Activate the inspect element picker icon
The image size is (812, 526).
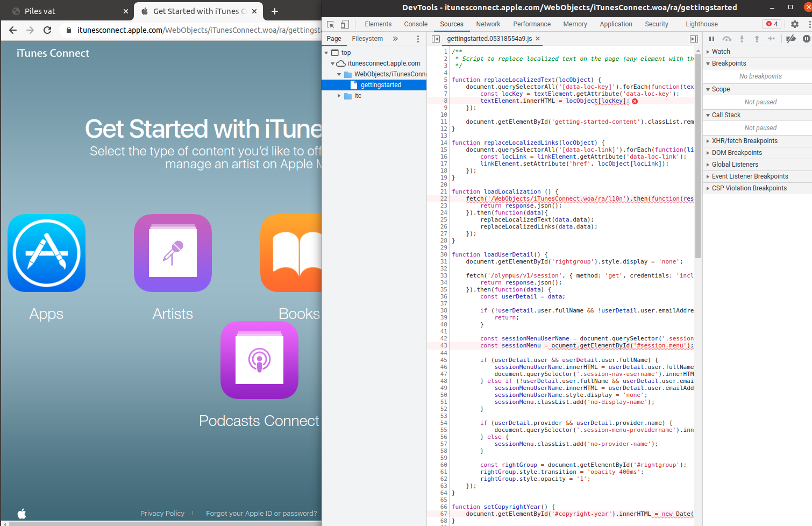pos(331,24)
